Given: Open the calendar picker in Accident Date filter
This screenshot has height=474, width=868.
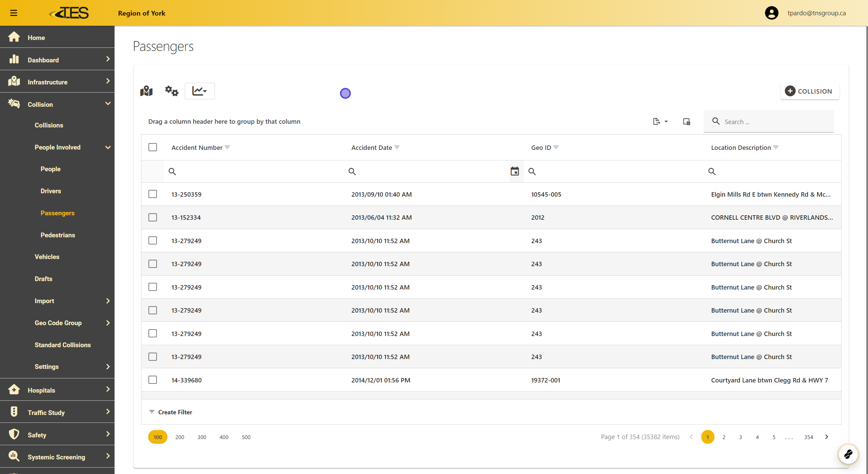Looking at the screenshot, I should pos(514,171).
